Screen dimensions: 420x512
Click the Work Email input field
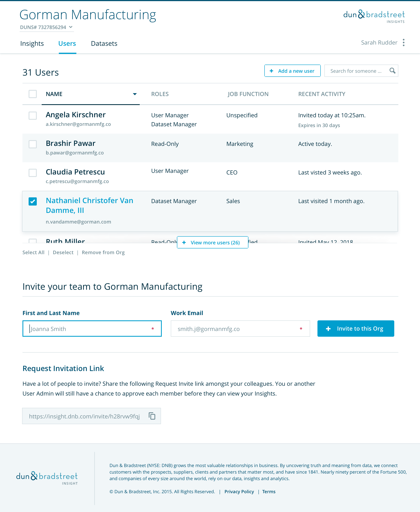240,328
